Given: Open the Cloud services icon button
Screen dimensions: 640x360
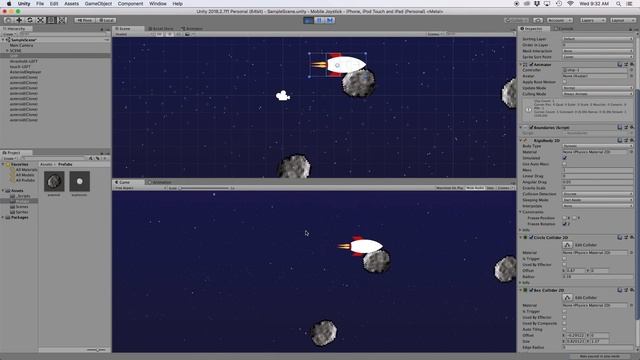Looking at the screenshot, I should (538, 20).
